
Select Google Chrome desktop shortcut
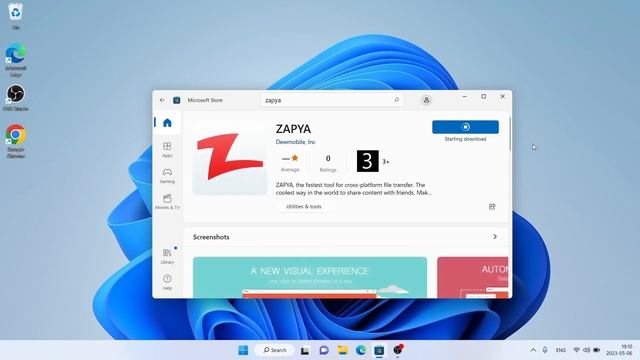tap(16, 141)
